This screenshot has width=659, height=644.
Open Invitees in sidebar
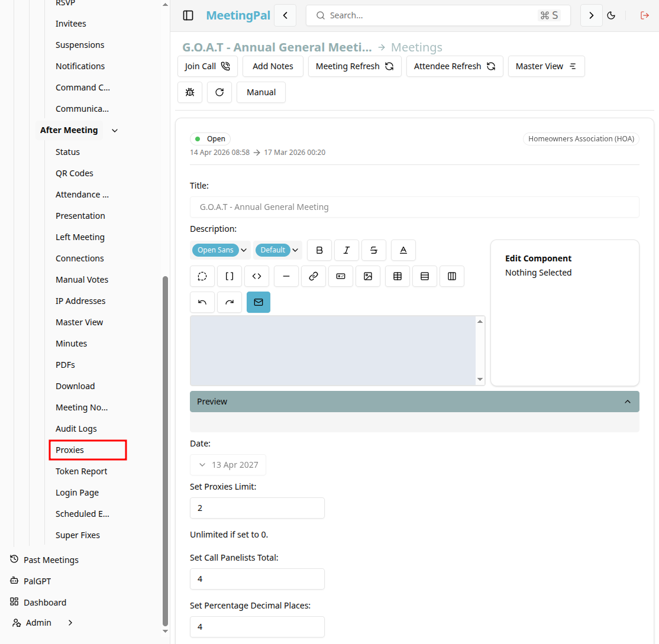tap(70, 24)
